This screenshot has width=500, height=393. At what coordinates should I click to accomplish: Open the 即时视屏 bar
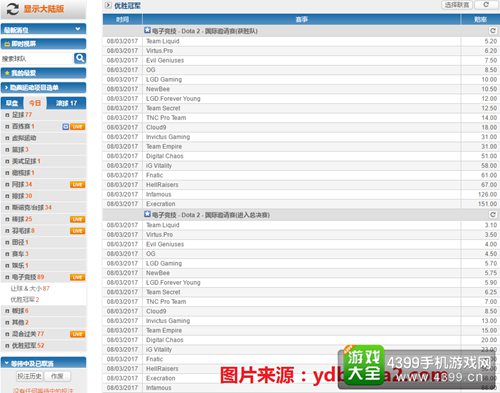click(43, 44)
